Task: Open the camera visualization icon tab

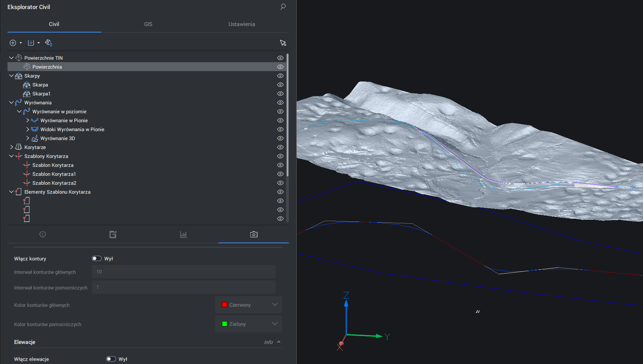Action: (254, 234)
